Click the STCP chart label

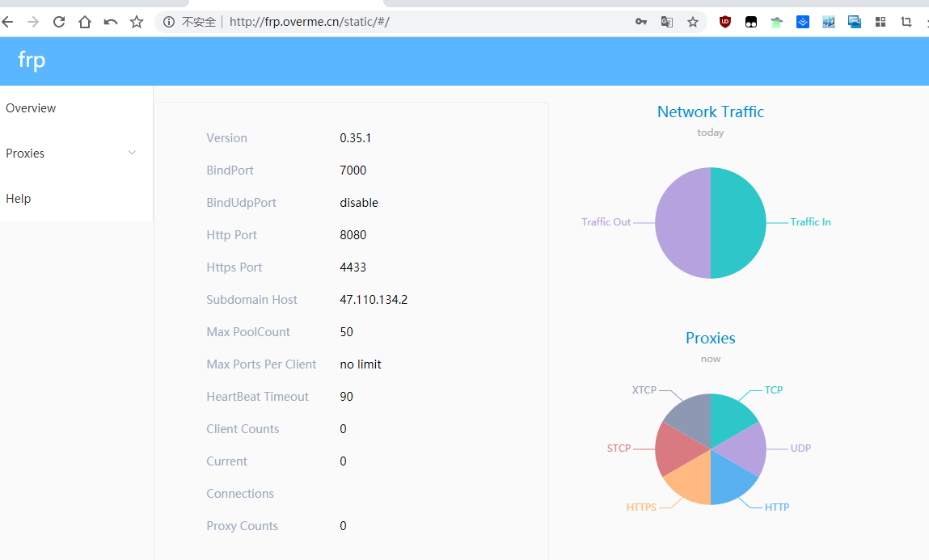pos(619,448)
